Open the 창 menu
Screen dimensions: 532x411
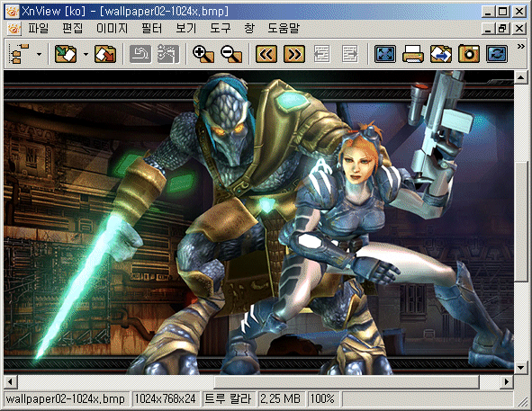click(x=249, y=28)
